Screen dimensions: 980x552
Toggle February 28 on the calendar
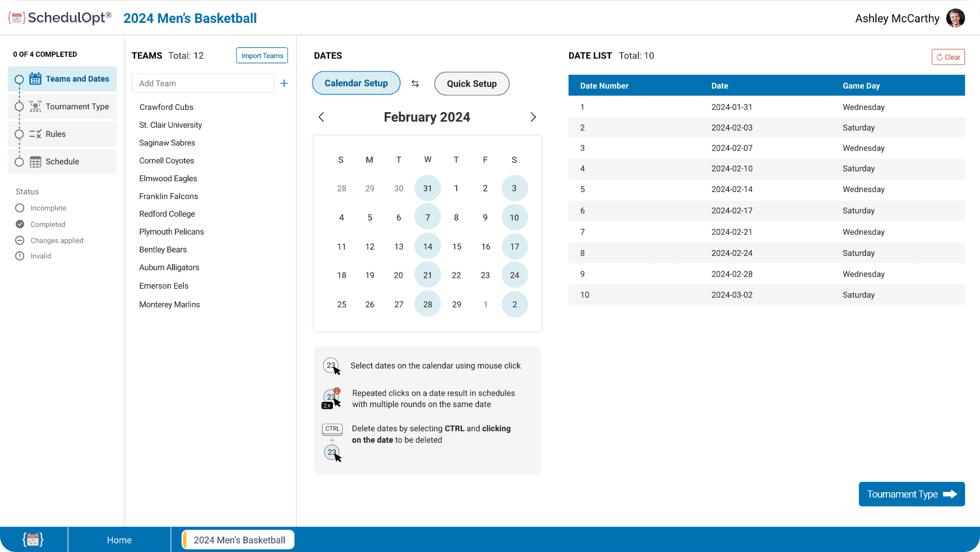point(427,304)
